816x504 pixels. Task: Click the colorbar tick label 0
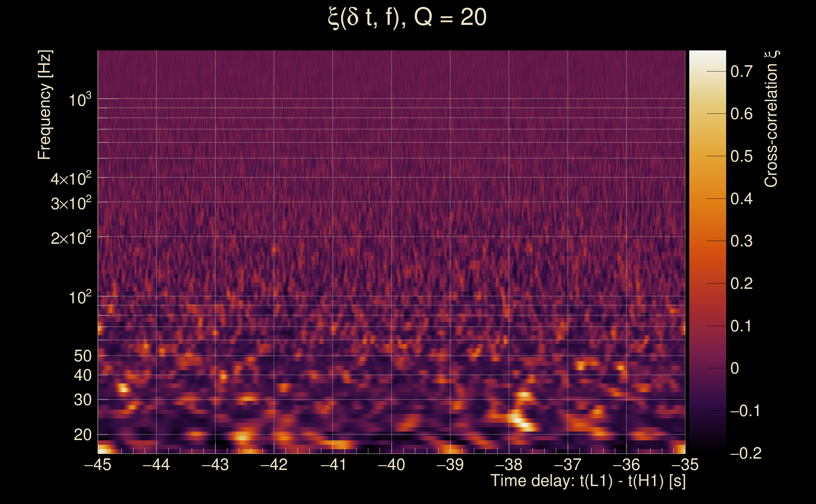(x=734, y=368)
